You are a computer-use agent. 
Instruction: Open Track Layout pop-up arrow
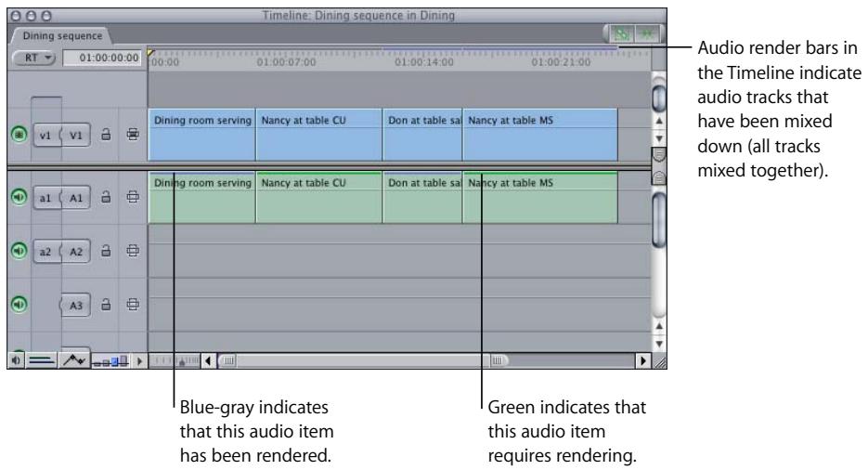tap(139, 361)
